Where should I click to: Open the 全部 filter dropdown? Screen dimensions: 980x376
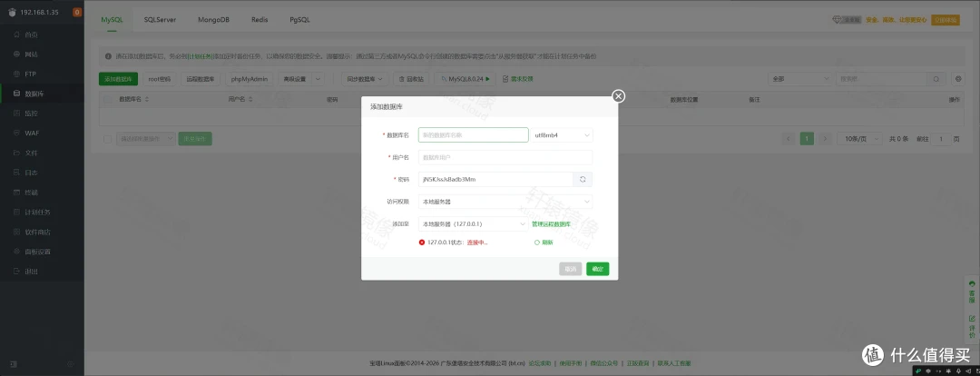799,79
